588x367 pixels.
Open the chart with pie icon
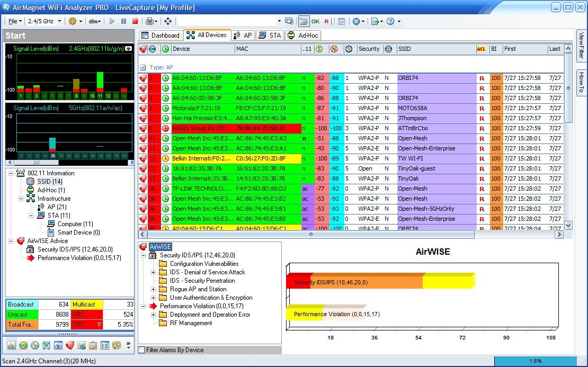tap(82, 345)
